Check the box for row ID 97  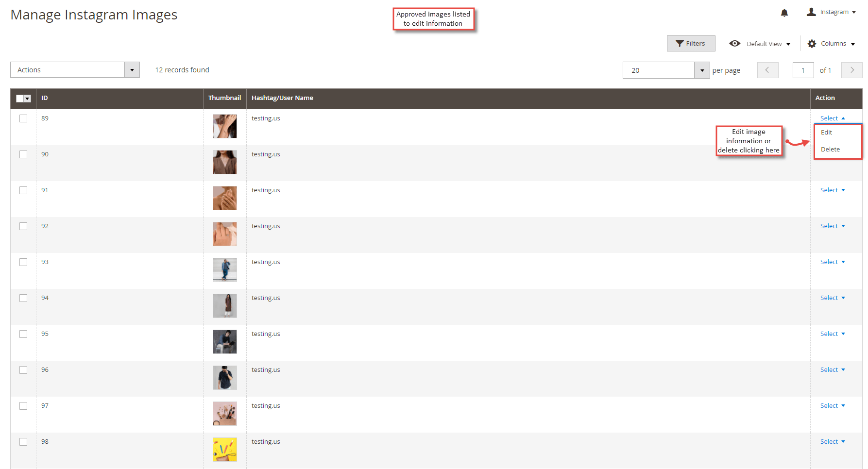pyautogui.click(x=23, y=406)
